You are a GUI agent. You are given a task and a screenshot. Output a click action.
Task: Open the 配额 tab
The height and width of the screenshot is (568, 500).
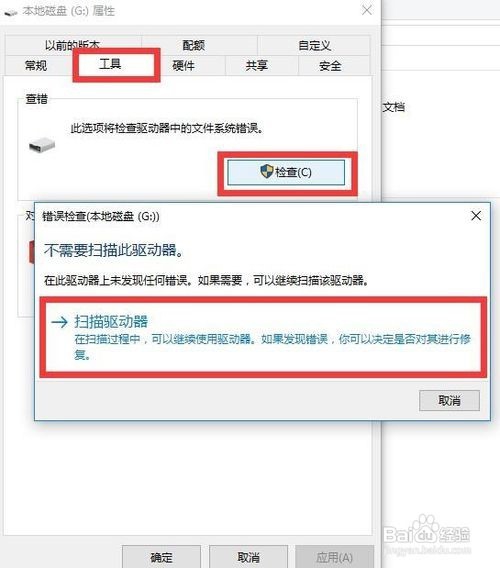point(193,45)
